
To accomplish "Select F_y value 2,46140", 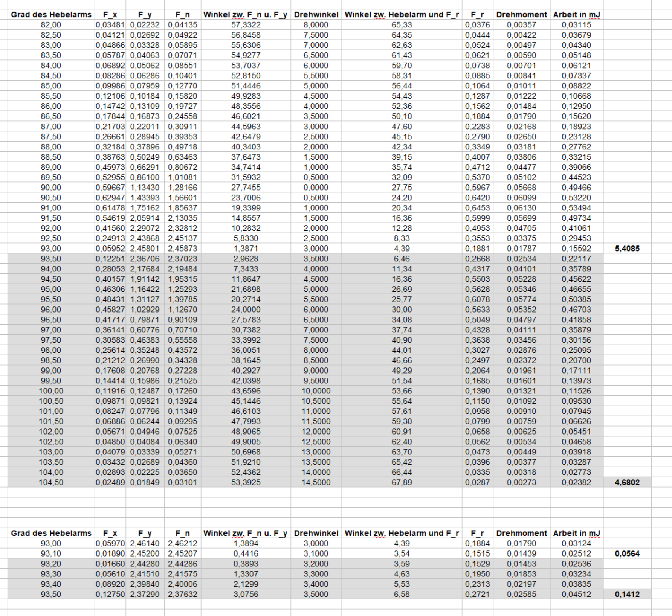I will (x=145, y=543).
